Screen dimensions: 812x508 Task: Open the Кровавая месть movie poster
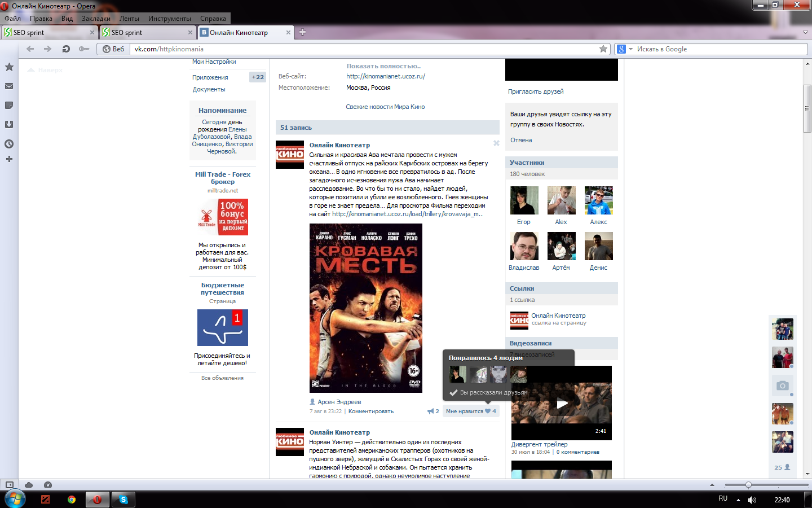point(366,308)
